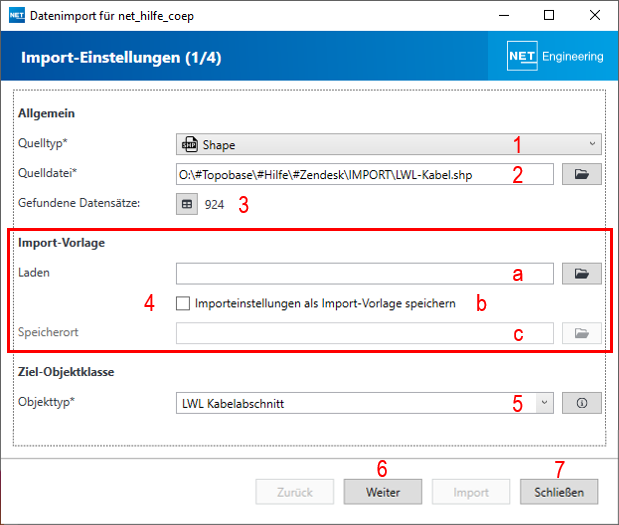
Task: Click the Import-Vorlage section heading
Action: (62, 242)
